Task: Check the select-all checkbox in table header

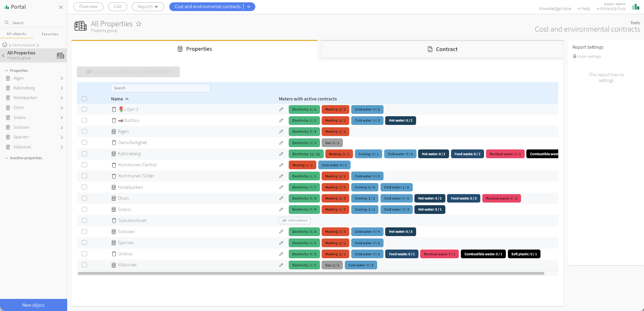Action: tap(84, 99)
